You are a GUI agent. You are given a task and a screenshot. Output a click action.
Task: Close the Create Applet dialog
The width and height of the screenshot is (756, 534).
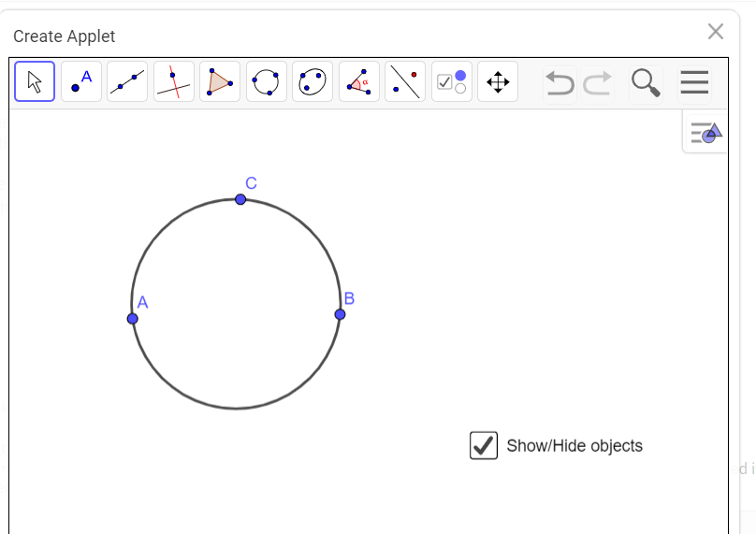click(x=716, y=32)
